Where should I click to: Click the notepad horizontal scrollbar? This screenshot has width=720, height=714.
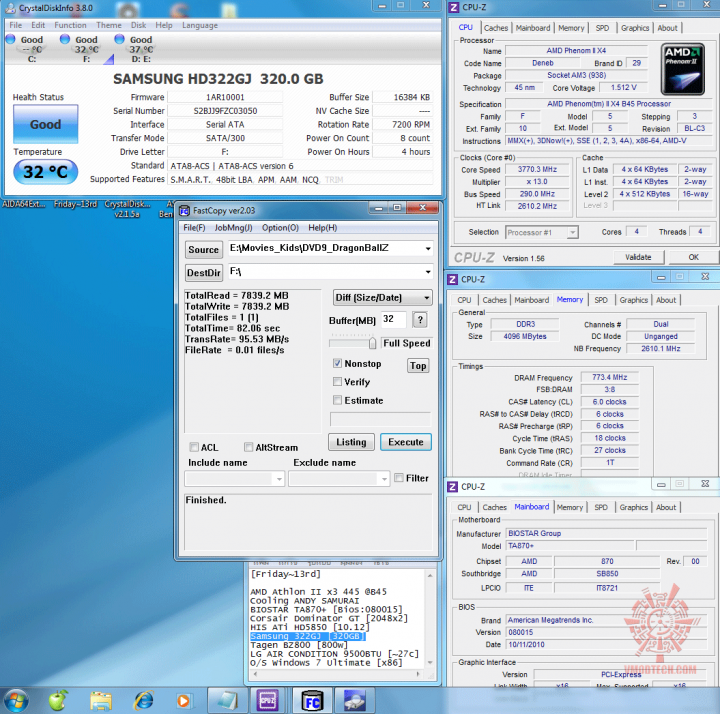(337, 674)
